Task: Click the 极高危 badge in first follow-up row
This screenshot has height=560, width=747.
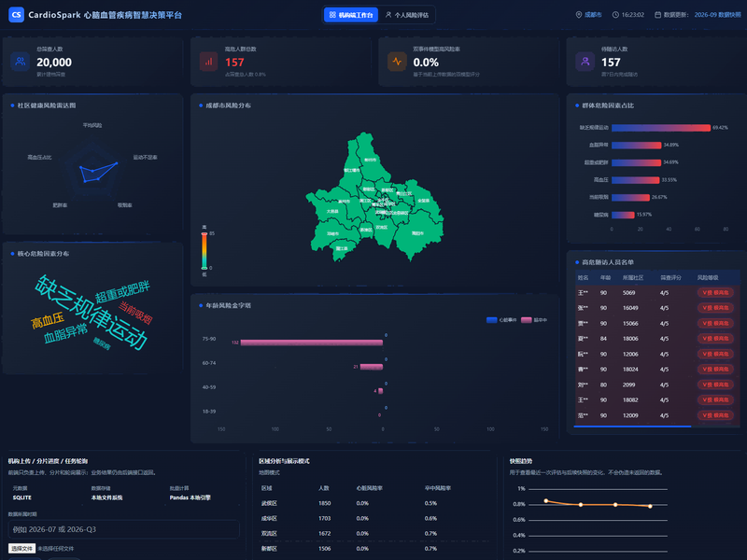Action: point(715,292)
